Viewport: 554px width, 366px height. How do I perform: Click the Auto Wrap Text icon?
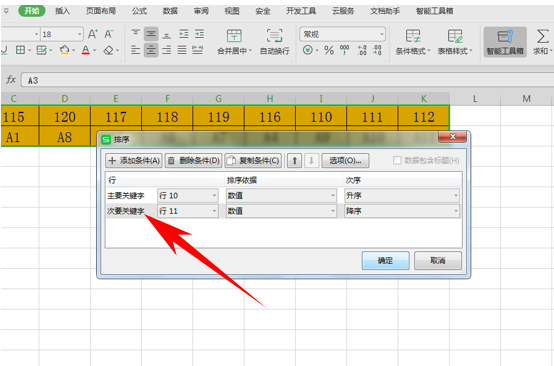click(x=275, y=36)
